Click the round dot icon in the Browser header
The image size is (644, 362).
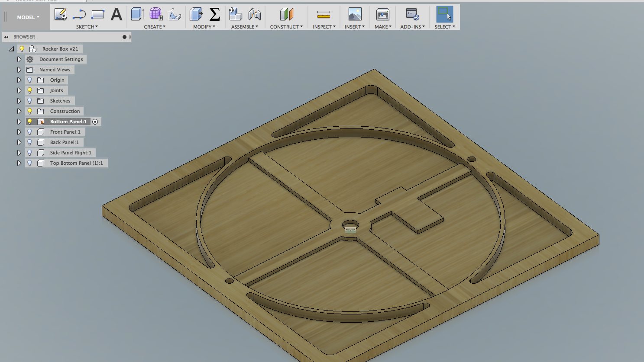124,37
